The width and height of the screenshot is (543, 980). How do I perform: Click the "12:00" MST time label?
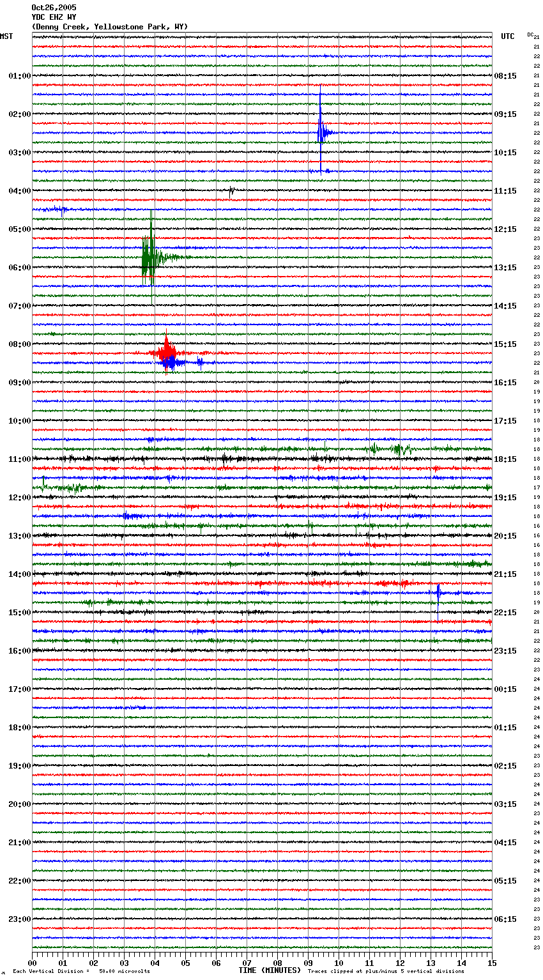[19, 498]
